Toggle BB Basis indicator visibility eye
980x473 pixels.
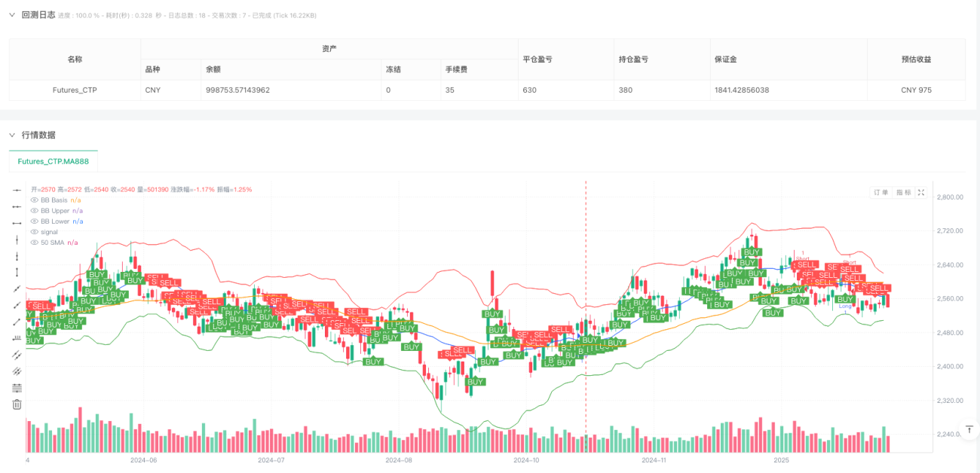pyautogui.click(x=34, y=200)
